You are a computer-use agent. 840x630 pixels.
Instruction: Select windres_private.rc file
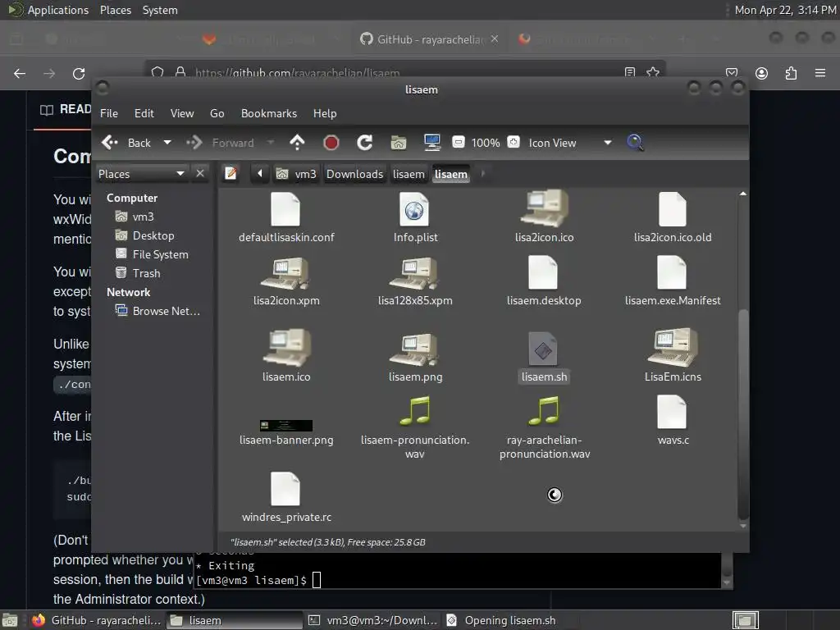286,497
